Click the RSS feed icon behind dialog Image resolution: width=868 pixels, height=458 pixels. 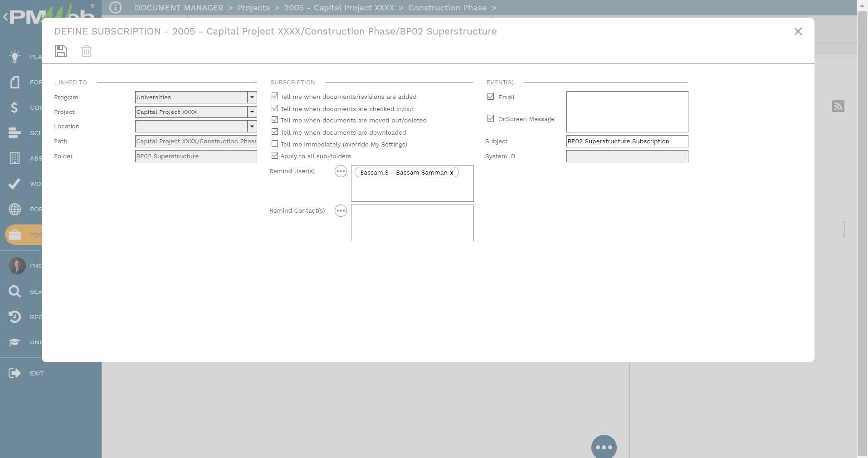(838, 106)
